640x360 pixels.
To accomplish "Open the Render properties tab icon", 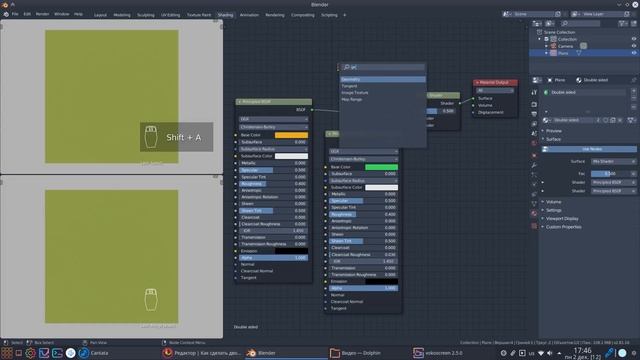I will (x=534, y=104).
